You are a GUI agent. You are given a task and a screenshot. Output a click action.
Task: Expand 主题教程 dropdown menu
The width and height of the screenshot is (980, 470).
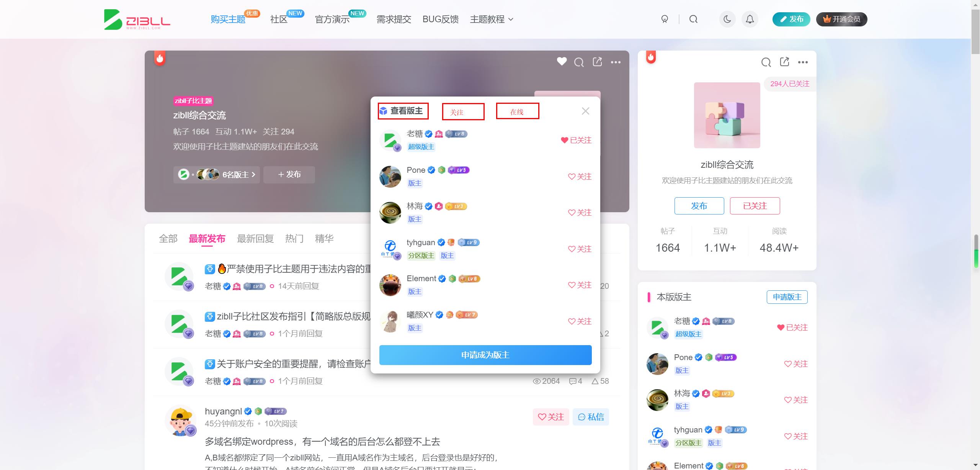click(x=491, y=19)
